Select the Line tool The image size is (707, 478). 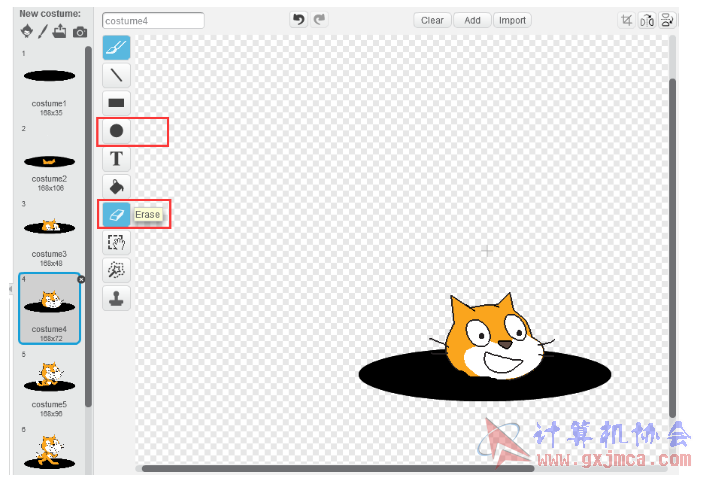pyautogui.click(x=116, y=75)
